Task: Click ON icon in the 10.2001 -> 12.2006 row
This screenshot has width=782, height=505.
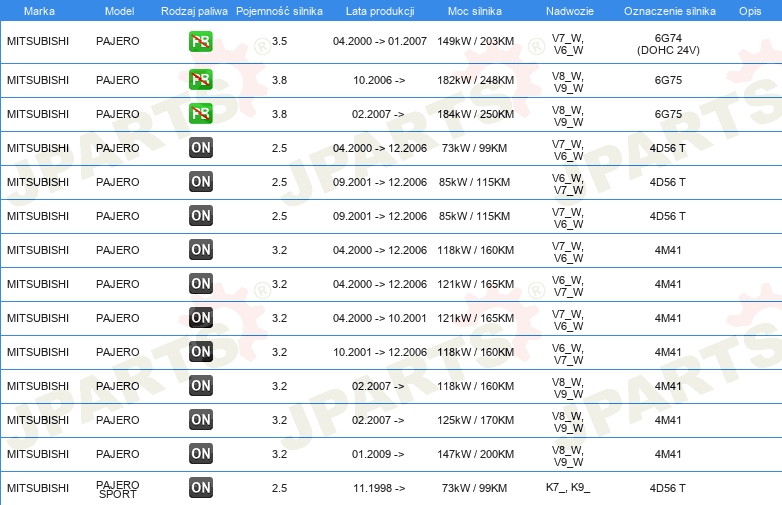Action: (x=200, y=351)
